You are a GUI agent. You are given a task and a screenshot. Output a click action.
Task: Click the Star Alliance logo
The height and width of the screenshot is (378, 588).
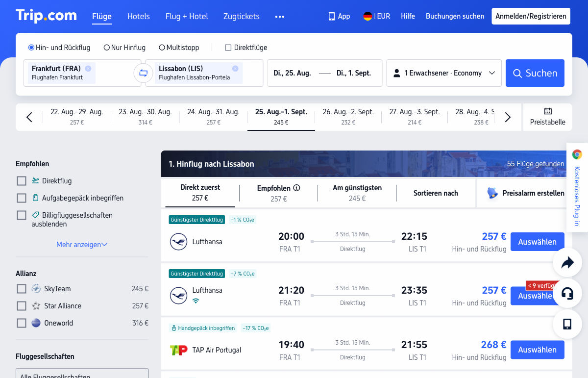(x=36, y=306)
